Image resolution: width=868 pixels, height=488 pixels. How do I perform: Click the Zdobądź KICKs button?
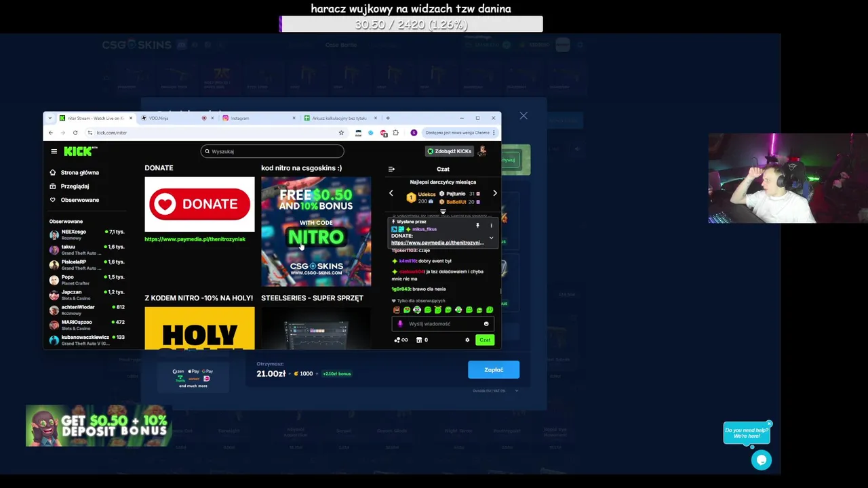(449, 151)
